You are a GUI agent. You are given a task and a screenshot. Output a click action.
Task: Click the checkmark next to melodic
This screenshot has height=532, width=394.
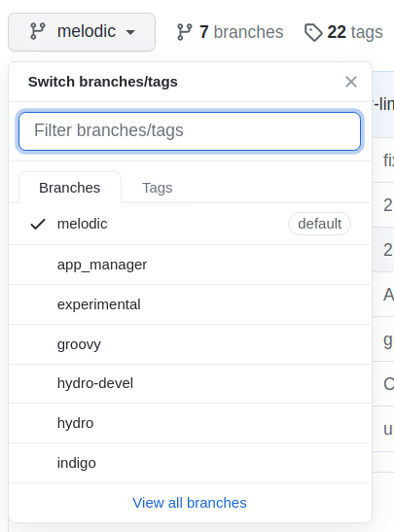pos(38,224)
